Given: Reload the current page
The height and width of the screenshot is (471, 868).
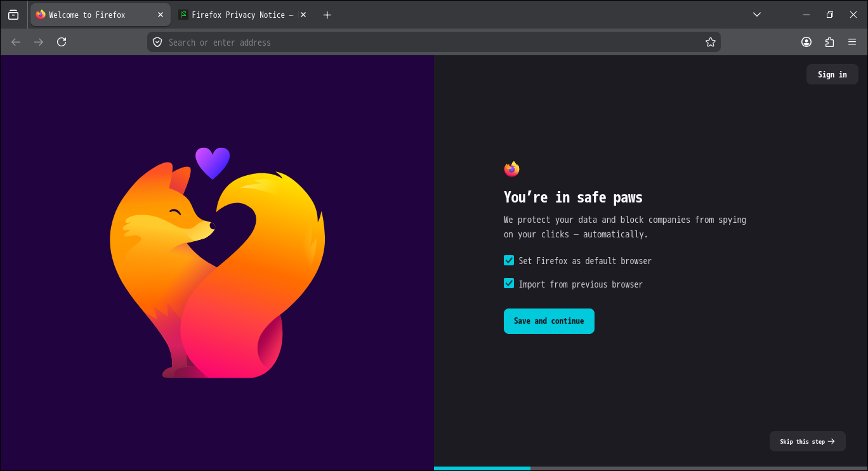Looking at the screenshot, I should [62, 42].
